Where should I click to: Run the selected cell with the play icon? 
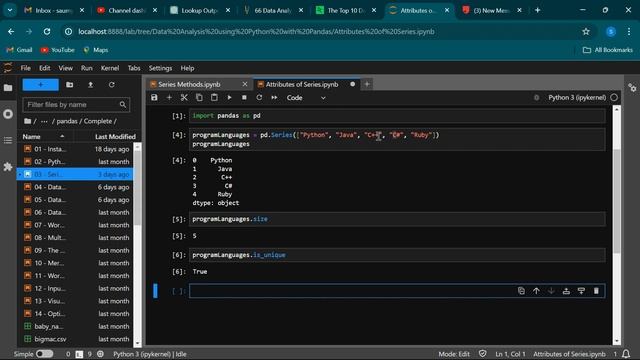click(229, 98)
